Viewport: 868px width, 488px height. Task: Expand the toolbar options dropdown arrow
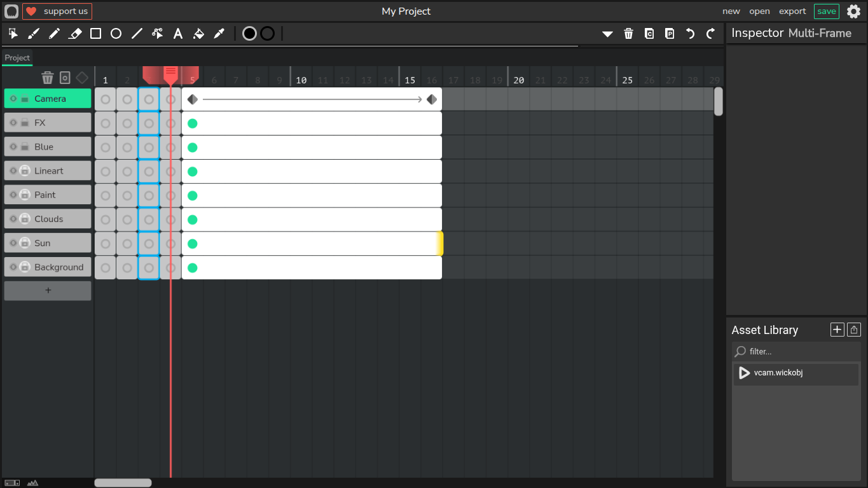[607, 34]
